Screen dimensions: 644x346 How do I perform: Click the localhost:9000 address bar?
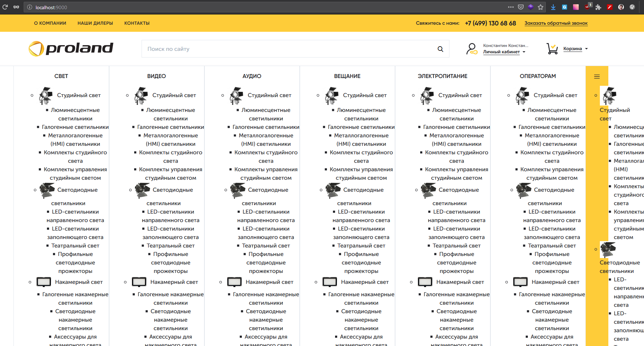tap(247, 7)
